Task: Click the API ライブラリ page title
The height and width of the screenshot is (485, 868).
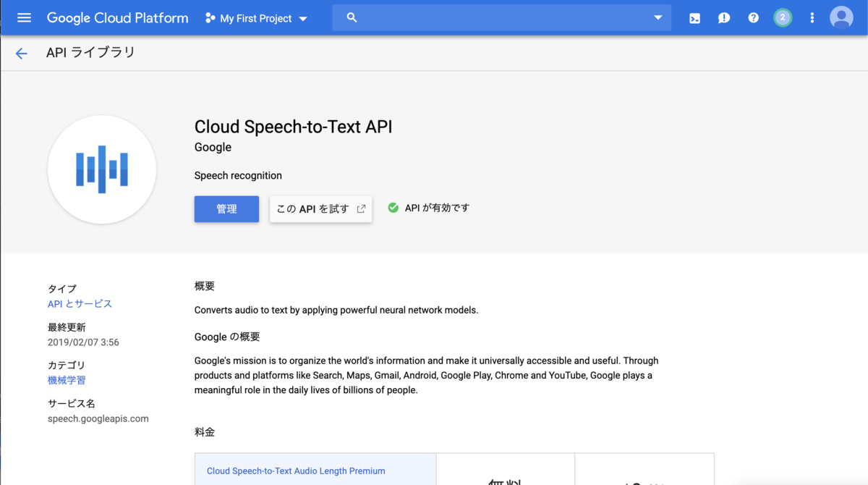Action: click(x=90, y=52)
